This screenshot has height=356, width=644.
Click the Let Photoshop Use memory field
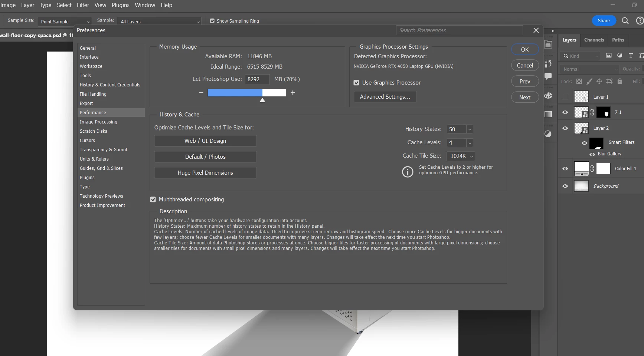(x=257, y=79)
